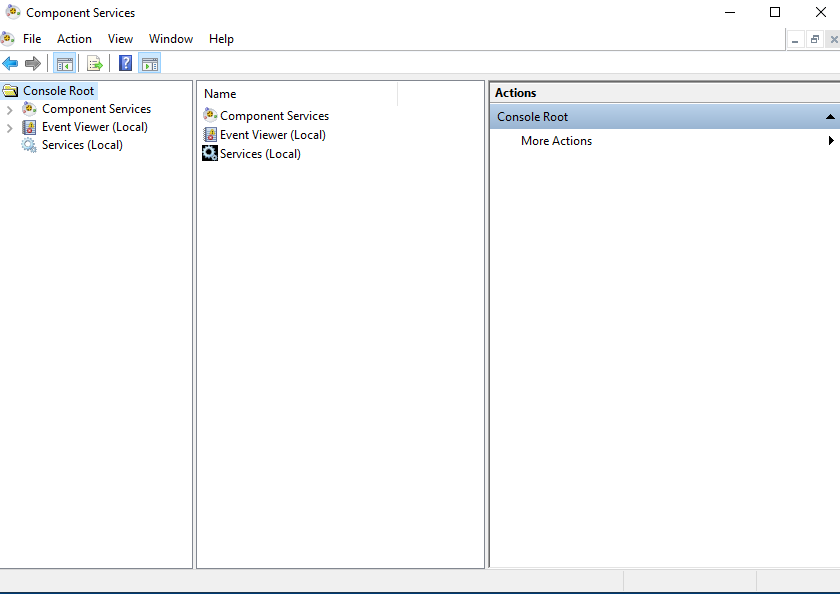The height and width of the screenshot is (594, 840).
Task: Select Services (Local) text in center list
Action: (260, 154)
